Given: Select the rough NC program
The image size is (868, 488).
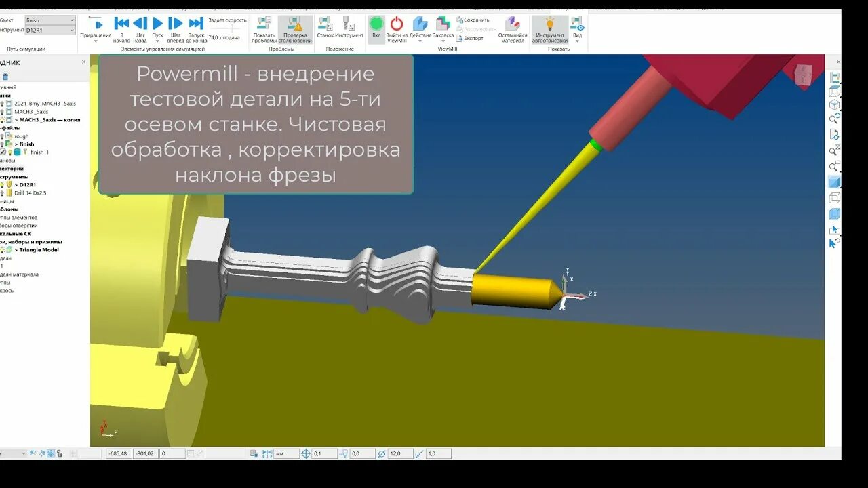Looking at the screenshot, I should [22, 136].
